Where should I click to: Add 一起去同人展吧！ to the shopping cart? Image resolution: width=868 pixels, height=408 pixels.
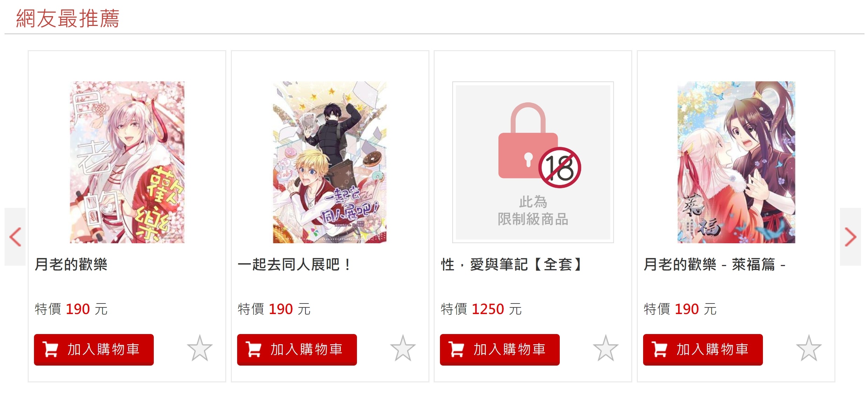[x=297, y=349]
